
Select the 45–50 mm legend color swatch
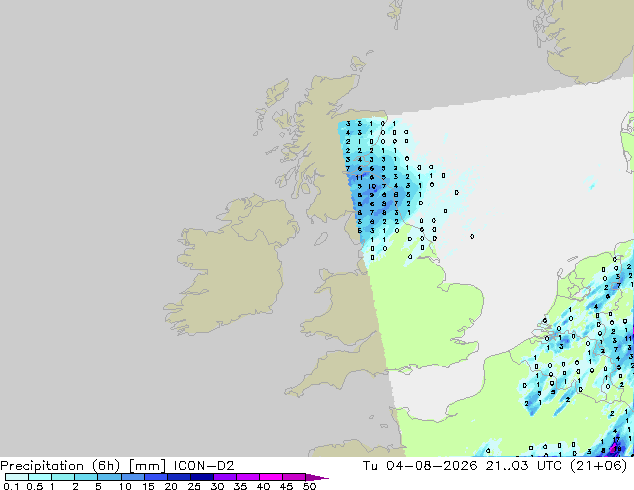point(294,477)
